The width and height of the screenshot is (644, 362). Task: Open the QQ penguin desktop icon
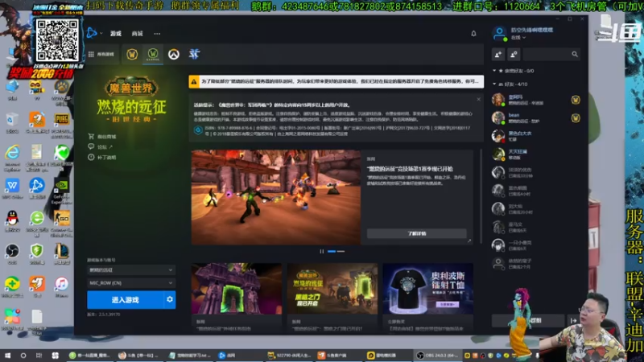point(12,220)
